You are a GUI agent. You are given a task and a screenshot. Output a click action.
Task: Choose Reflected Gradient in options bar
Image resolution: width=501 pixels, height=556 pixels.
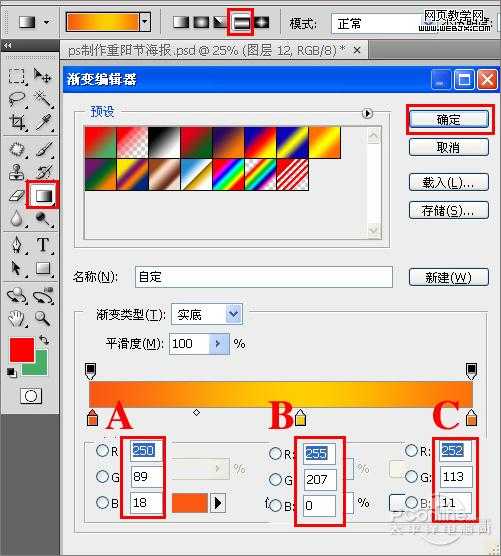(241, 23)
